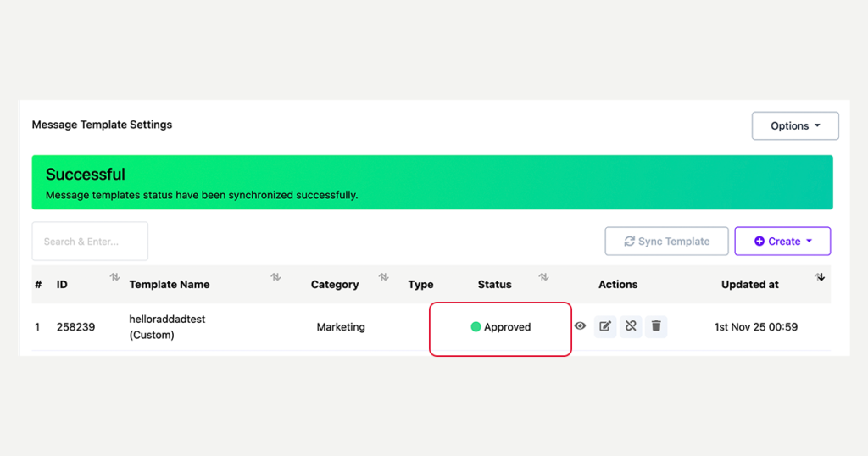Expand the Create dropdown menu

[x=782, y=242]
